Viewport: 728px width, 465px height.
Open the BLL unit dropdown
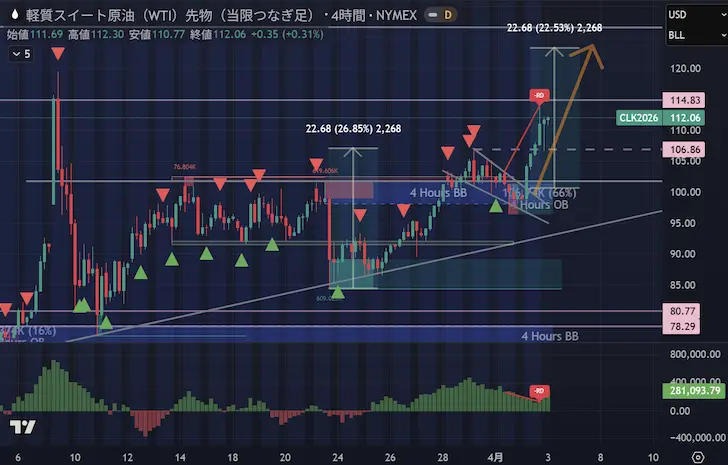pos(692,35)
